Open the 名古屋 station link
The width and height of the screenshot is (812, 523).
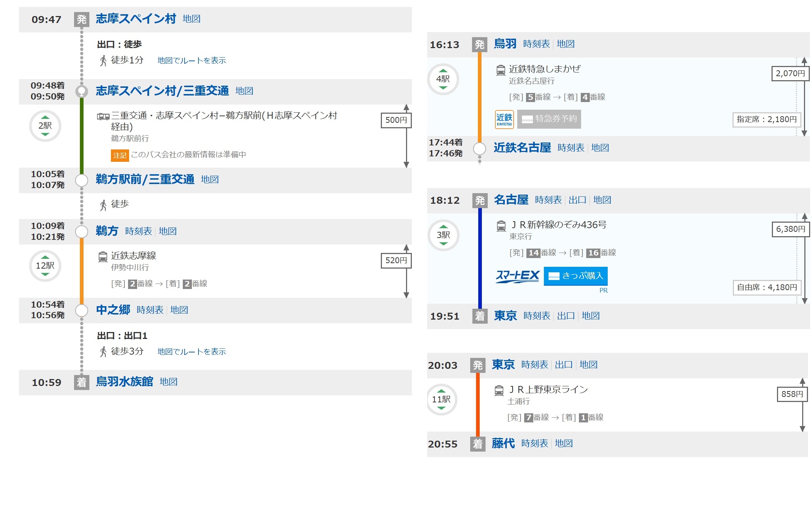click(511, 200)
